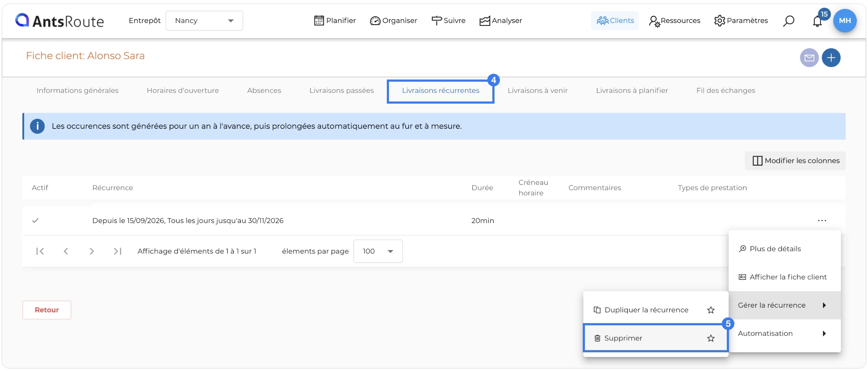
Task: Go to first page of results
Action: 40,251
